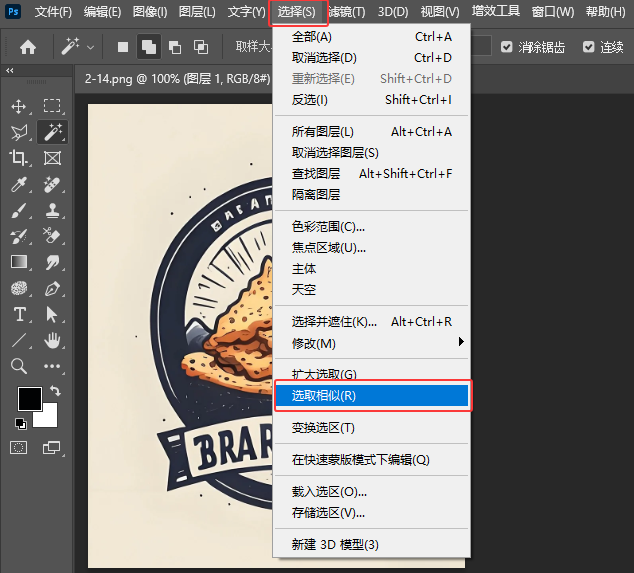This screenshot has width=634, height=573.
Task: Choose 载入选区(O)... option
Action: click(371, 492)
